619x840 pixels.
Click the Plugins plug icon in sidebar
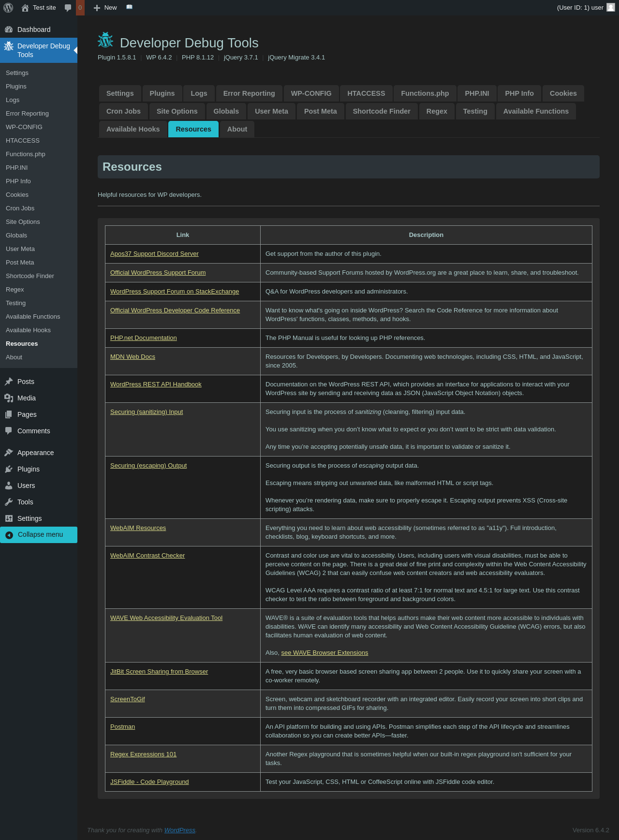[x=9, y=469]
